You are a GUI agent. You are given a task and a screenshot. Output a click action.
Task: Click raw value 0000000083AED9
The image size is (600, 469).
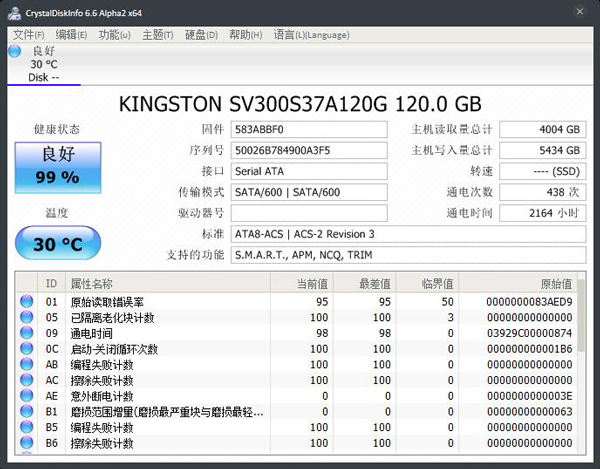pyautogui.click(x=529, y=302)
